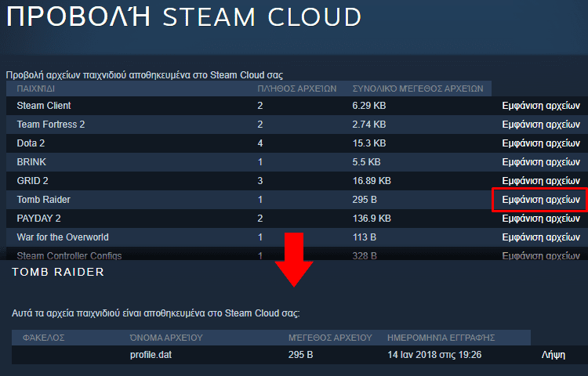Show files for Steam Controller Configs
This screenshot has width=588, height=376.
[541, 256]
